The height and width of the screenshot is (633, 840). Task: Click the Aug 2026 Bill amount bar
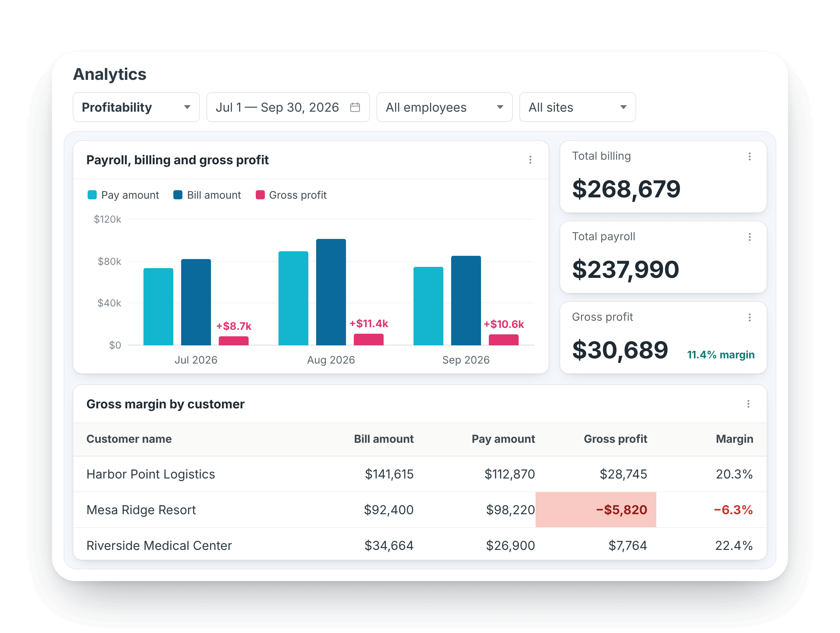pos(331,292)
